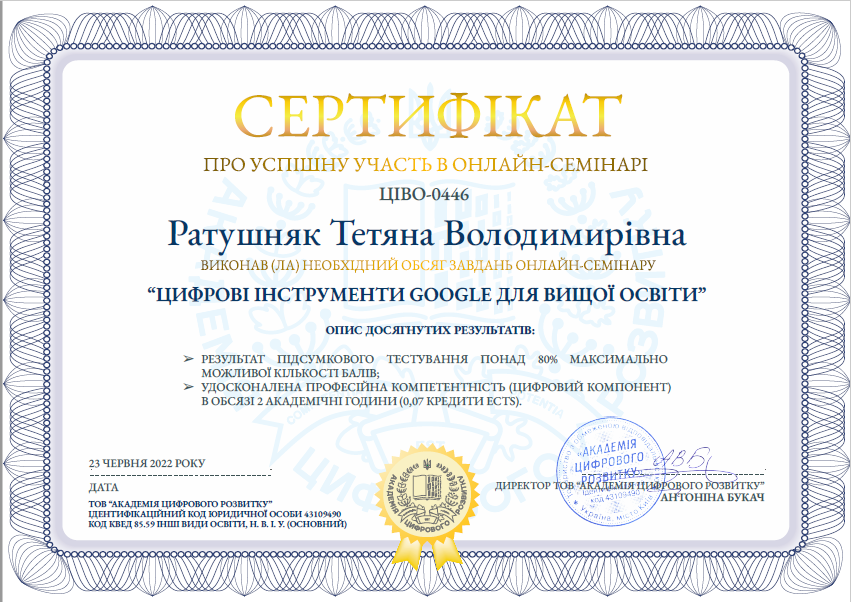This screenshot has width=851, height=602.
Task: Click the line starting "КОД КВЕД 85.59"
Action: click(218, 524)
